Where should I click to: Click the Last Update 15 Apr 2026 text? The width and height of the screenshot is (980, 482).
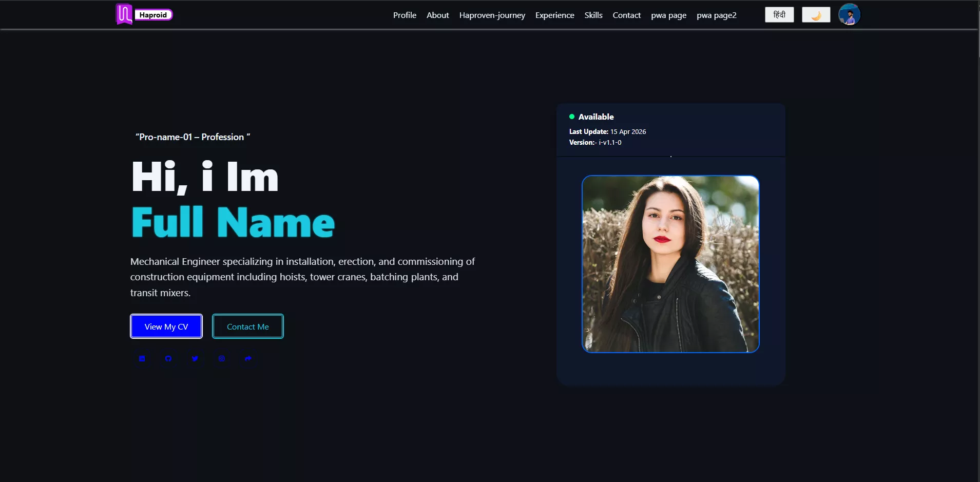(x=607, y=131)
